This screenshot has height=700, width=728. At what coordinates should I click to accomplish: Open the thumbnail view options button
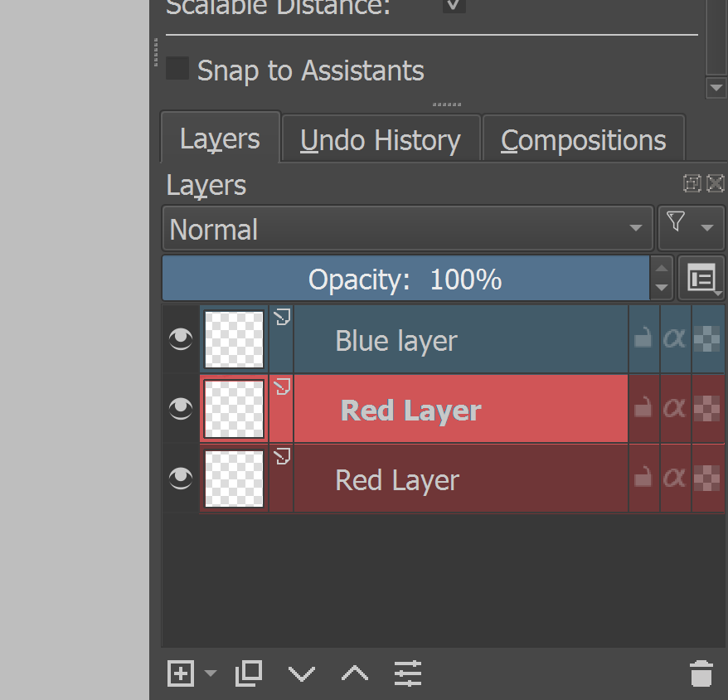(701, 279)
